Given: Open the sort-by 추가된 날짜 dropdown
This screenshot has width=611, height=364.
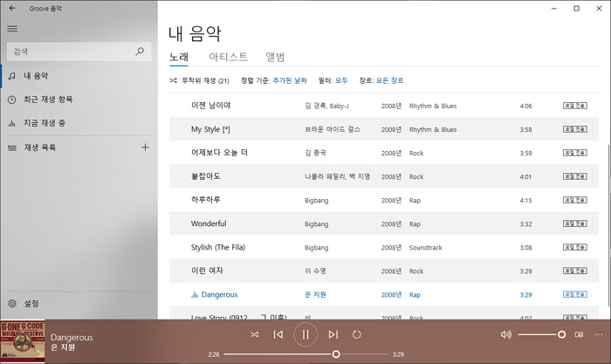Looking at the screenshot, I should pyautogui.click(x=289, y=80).
